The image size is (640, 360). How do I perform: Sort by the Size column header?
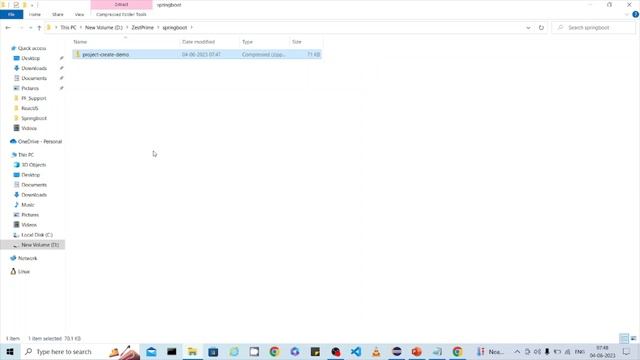click(x=306, y=42)
